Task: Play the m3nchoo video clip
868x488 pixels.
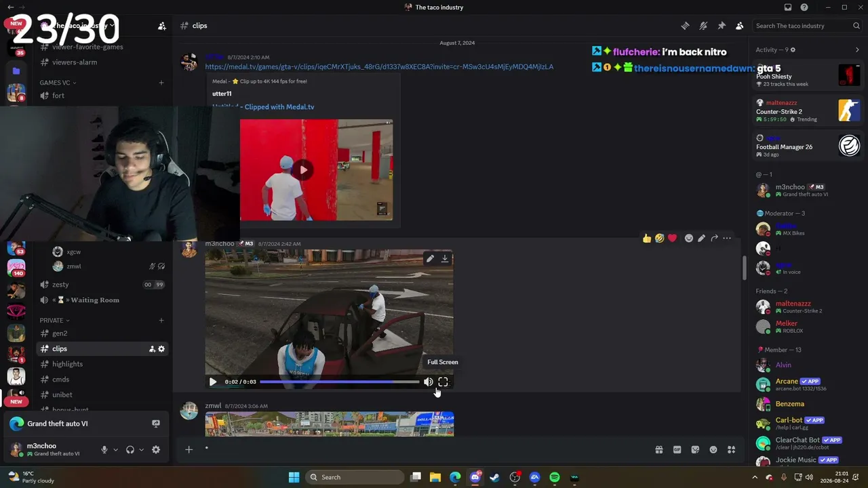Action: click(x=213, y=382)
